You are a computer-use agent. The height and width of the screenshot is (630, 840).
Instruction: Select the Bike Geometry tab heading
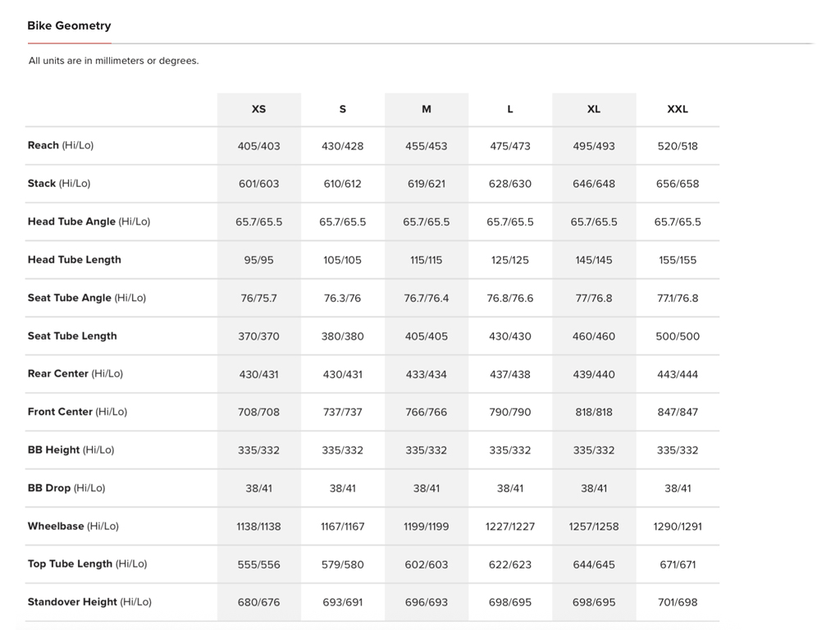(x=69, y=25)
